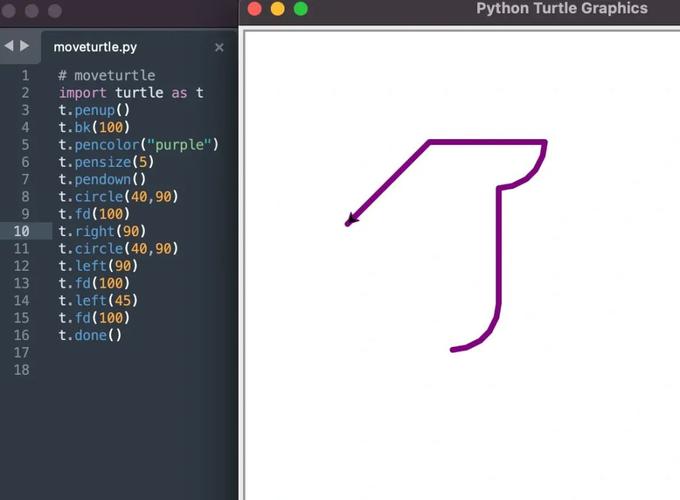This screenshot has height=500, width=680.
Task: Click t.fd(100) on line 15
Action: [94, 318]
